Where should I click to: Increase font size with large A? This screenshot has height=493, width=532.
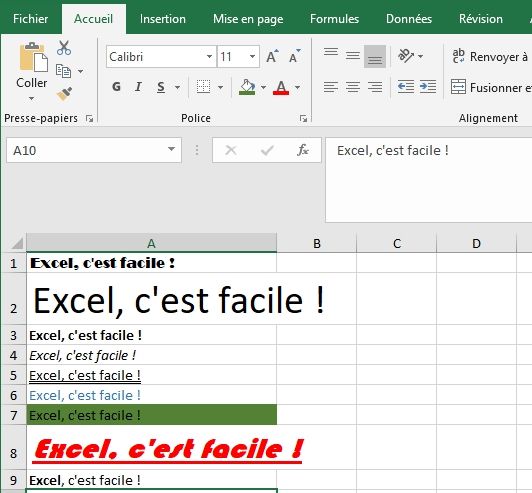(272, 57)
